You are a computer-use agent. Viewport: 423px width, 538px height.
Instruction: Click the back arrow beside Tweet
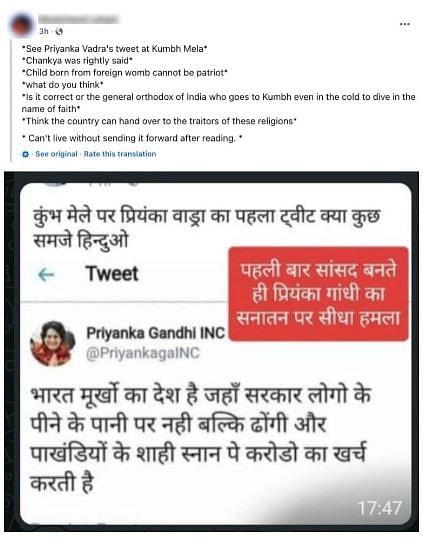pyautogui.click(x=46, y=274)
